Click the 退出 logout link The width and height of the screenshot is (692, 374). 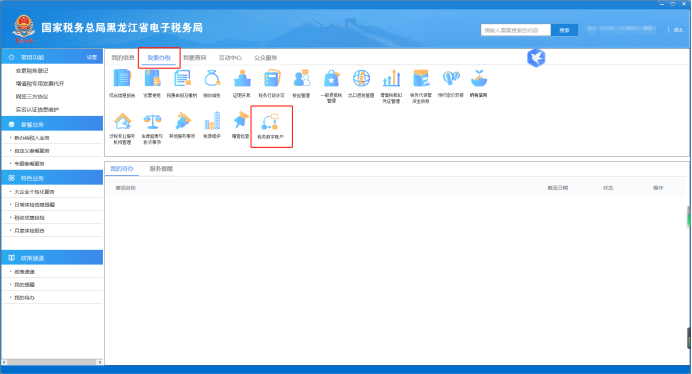[x=678, y=30]
